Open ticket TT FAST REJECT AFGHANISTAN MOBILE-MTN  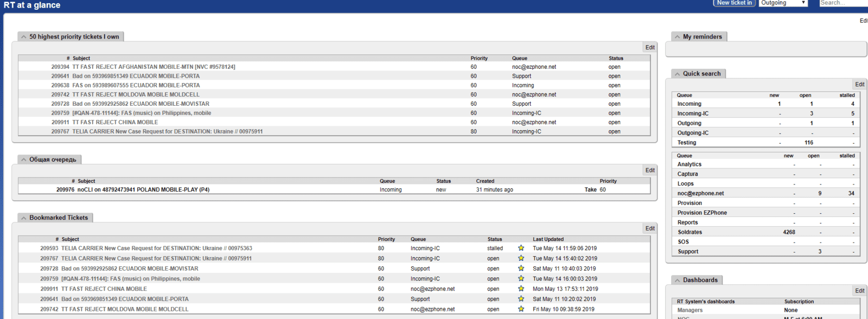point(154,67)
